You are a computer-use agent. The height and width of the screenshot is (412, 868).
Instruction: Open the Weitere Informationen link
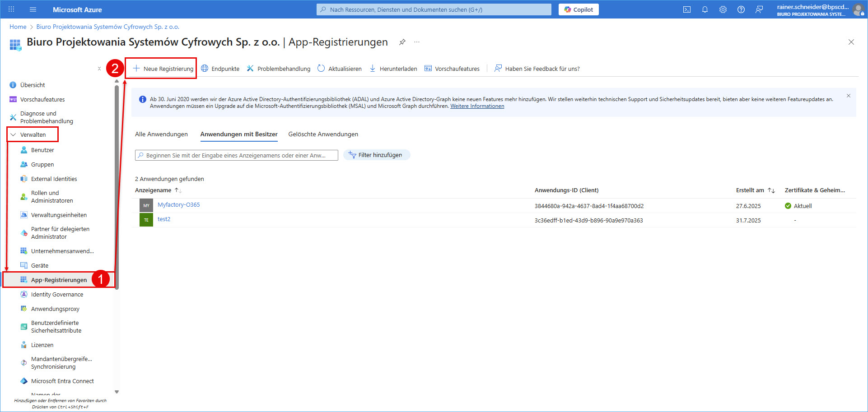[477, 106]
